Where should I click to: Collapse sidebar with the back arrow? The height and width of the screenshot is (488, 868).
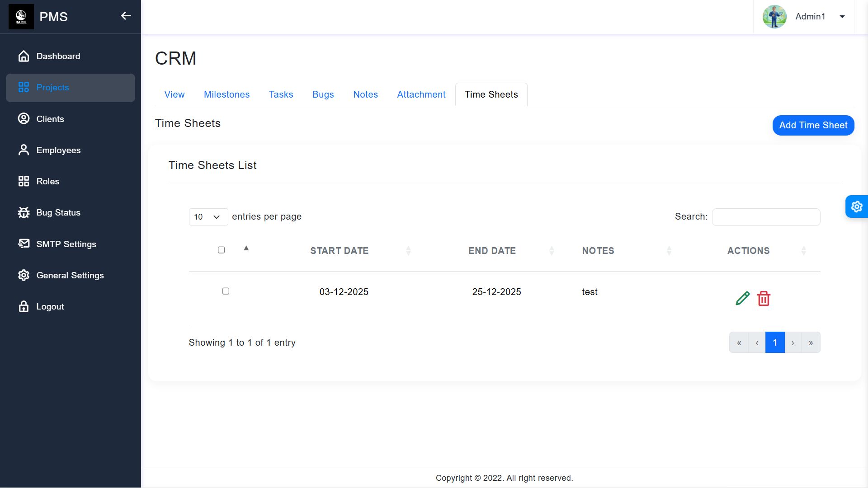[x=126, y=16]
